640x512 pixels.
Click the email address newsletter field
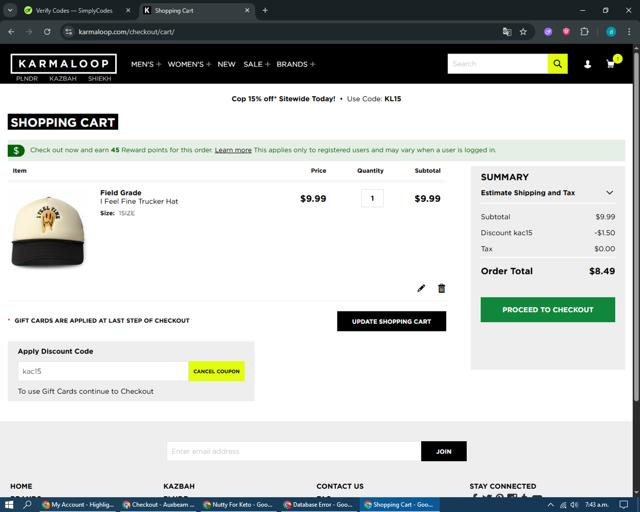coord(294,451)
